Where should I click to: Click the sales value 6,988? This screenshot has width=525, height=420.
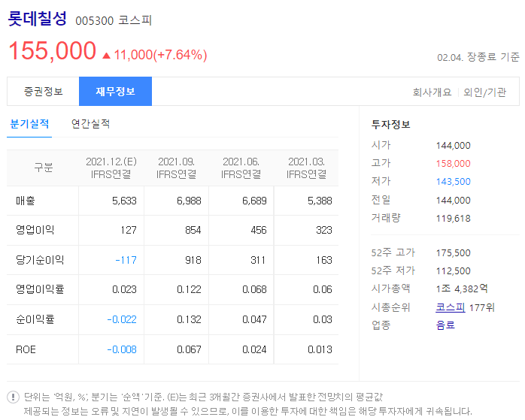click(190, 201)
